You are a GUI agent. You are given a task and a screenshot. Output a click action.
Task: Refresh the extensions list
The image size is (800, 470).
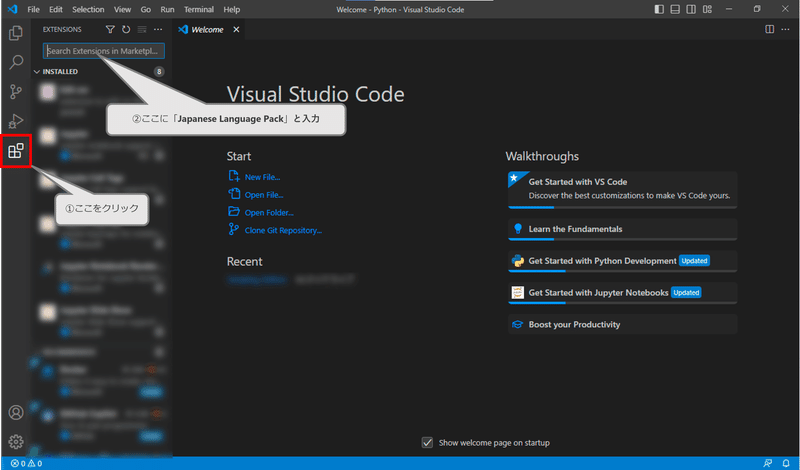[x=126, y=30]
